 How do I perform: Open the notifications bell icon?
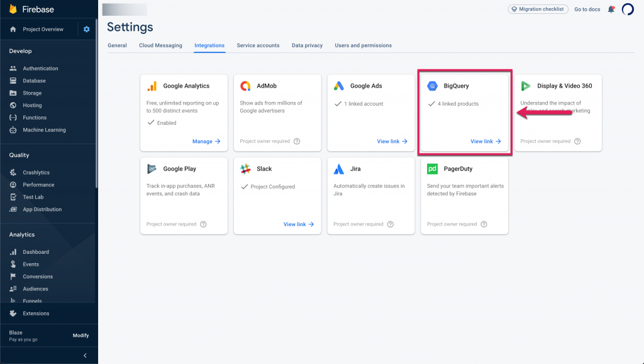(x=611, y=9)
